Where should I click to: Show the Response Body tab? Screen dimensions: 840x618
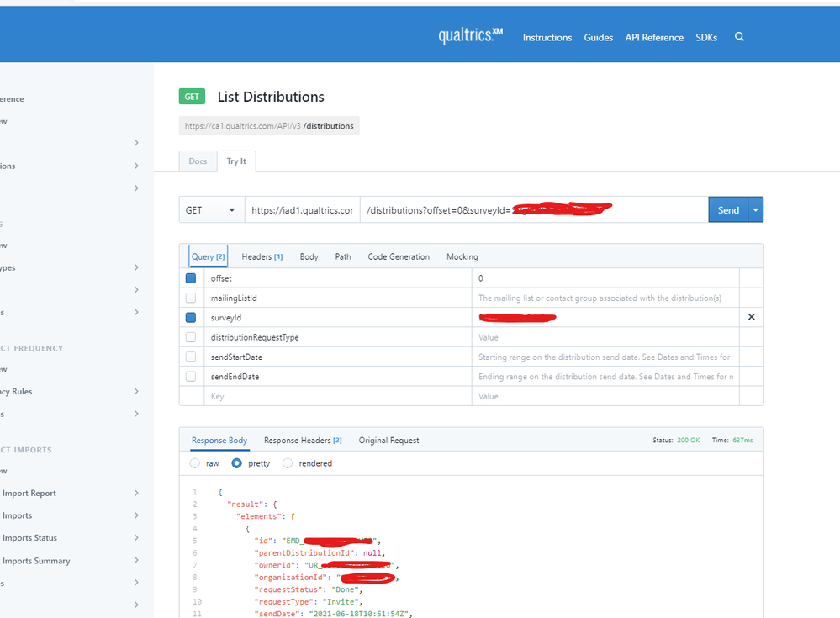tap(219, 441)
